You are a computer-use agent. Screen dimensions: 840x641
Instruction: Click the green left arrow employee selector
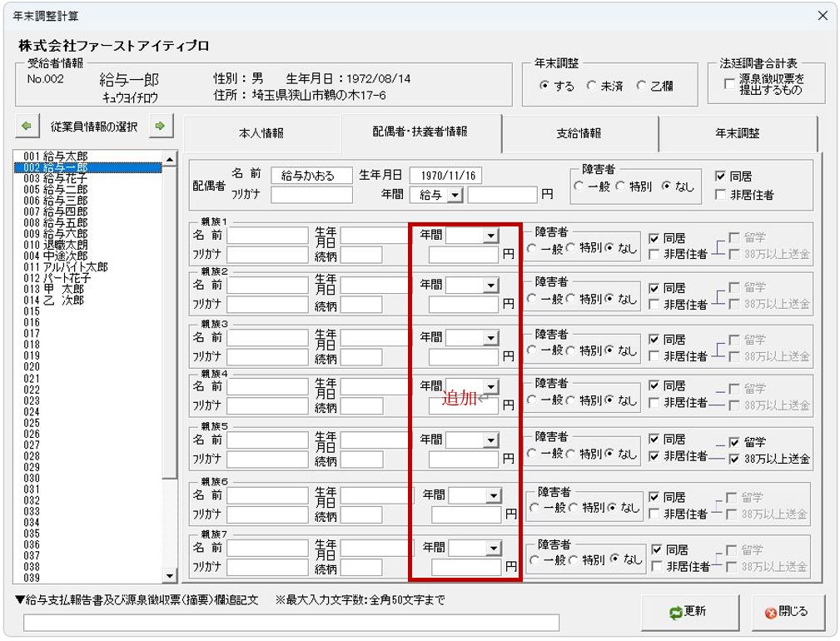pyautogui.click(x=26, y=127)
